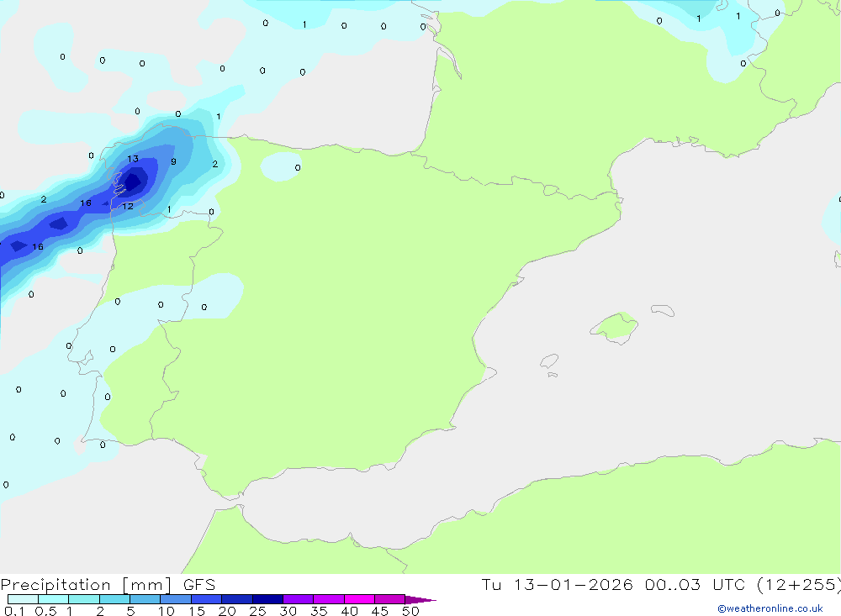Click the 'Precipitation [mm]' title text
This screenshot has height=616, width=841.
click(86, 585)
